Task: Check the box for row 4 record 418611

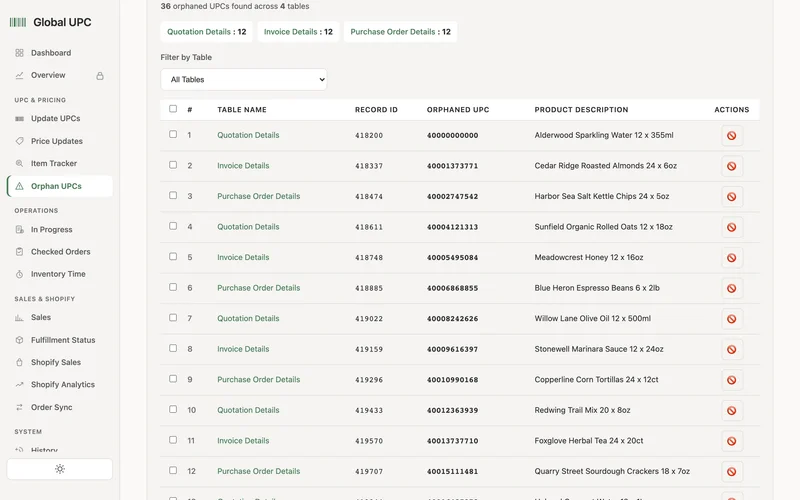Action: point(173,226)
